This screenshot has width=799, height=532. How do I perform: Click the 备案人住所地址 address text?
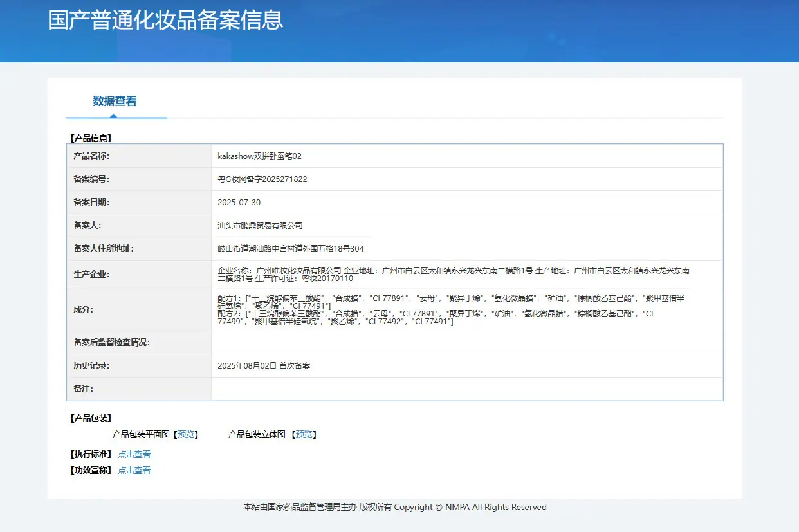pyautogui.click(x=291, y=249)
